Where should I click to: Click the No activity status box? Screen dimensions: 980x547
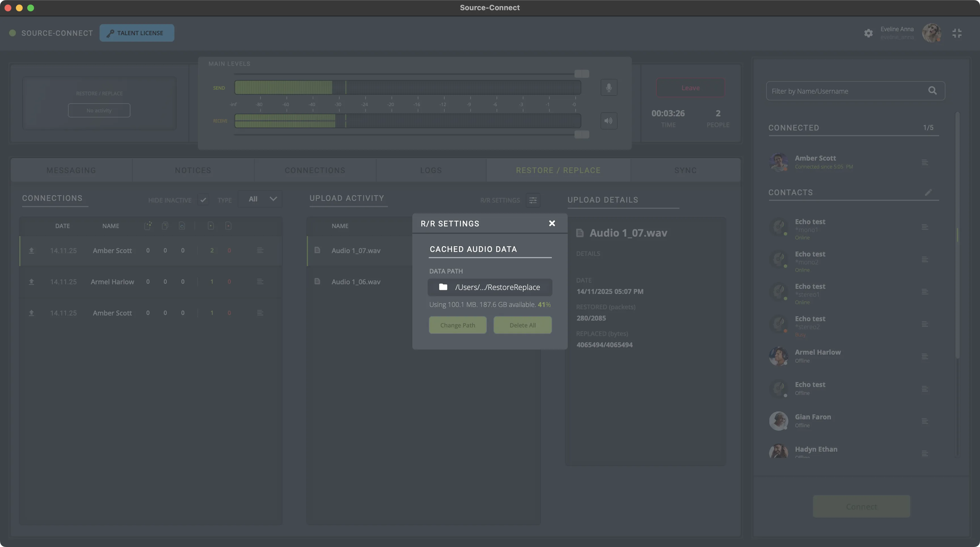(x=99, y=110)
